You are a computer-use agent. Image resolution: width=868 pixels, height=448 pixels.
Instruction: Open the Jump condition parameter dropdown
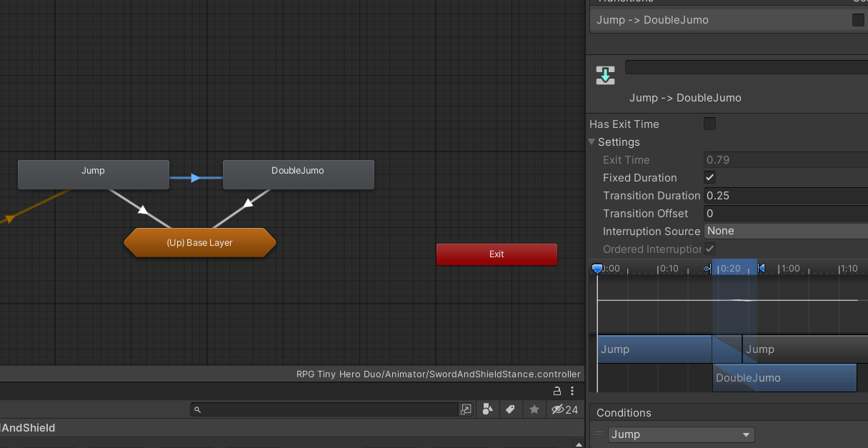(682, 434)
